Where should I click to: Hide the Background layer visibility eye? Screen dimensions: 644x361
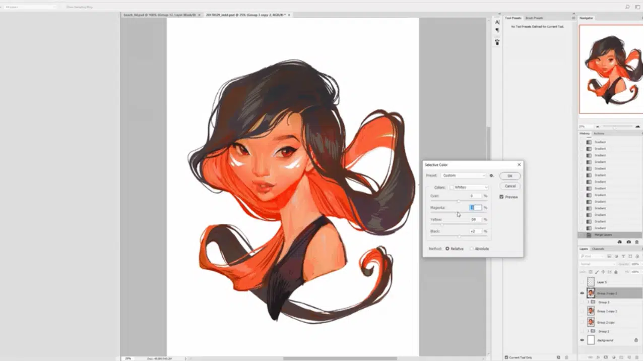582,340
